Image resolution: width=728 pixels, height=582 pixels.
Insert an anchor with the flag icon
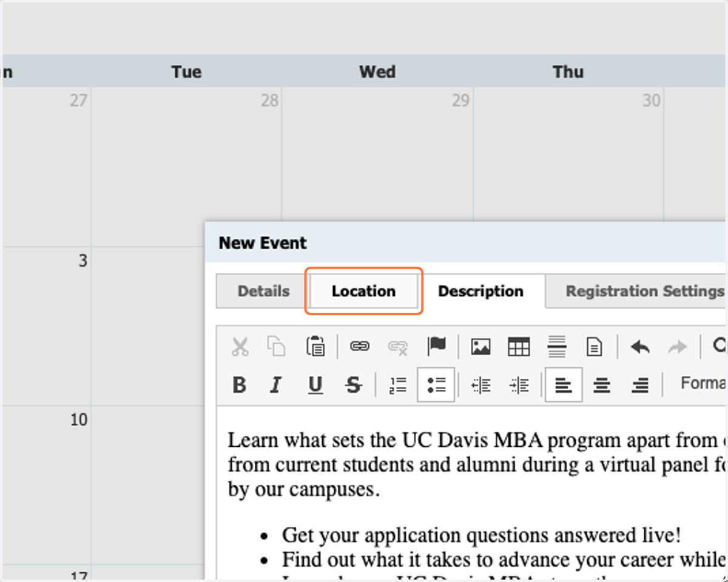436,347
